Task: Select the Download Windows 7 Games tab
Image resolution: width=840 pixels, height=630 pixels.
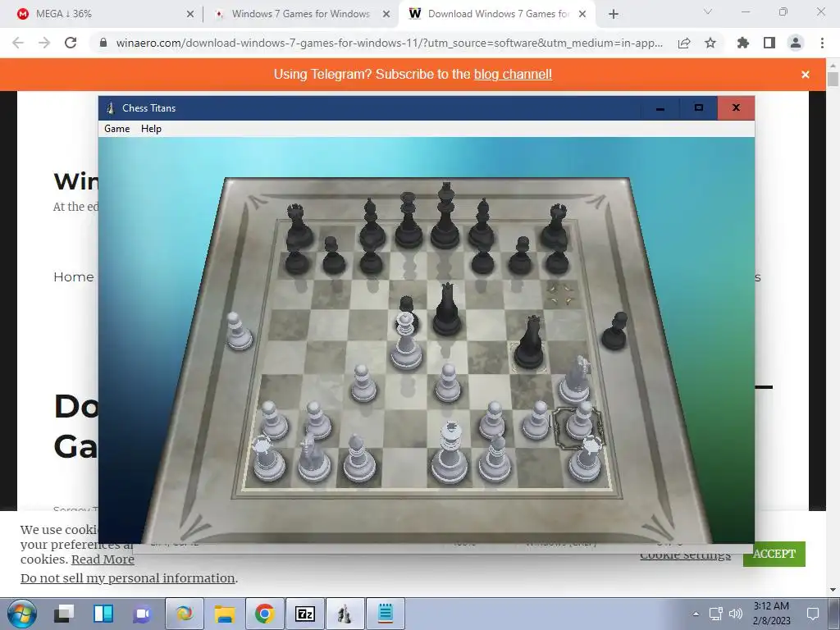Action: [498, 14]
